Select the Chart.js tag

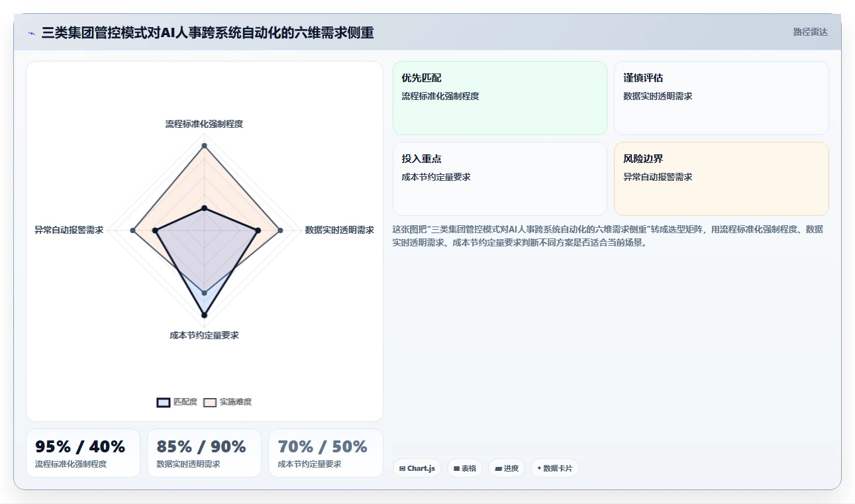[x=417, y=468]
